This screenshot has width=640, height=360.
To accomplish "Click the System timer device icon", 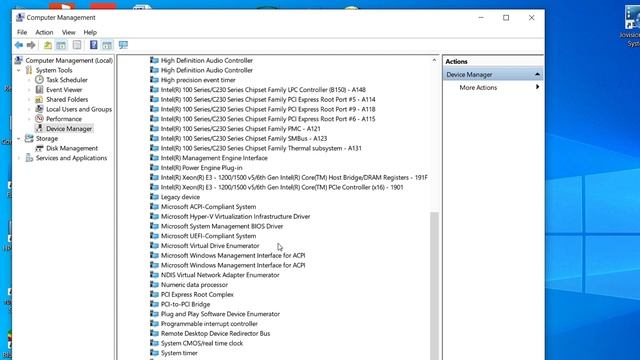I will 154,353.
